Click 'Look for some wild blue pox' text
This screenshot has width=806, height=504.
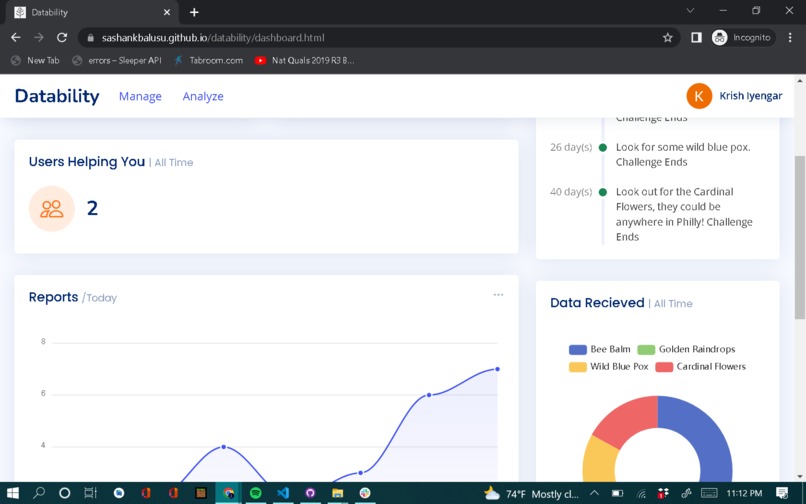(683, 147)
